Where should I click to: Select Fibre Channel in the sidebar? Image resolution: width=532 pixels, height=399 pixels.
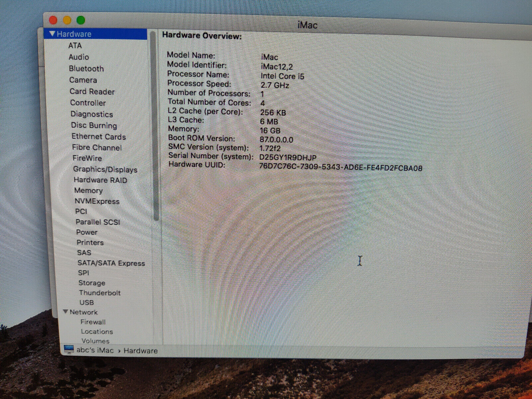point(97,148)
